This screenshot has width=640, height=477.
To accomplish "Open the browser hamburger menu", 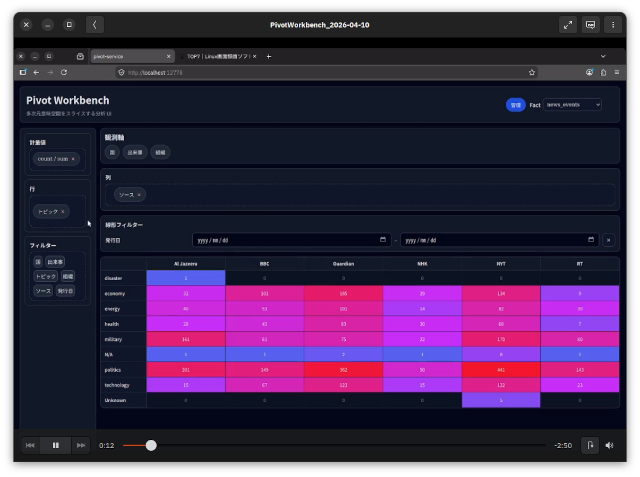I will [617, 72].
